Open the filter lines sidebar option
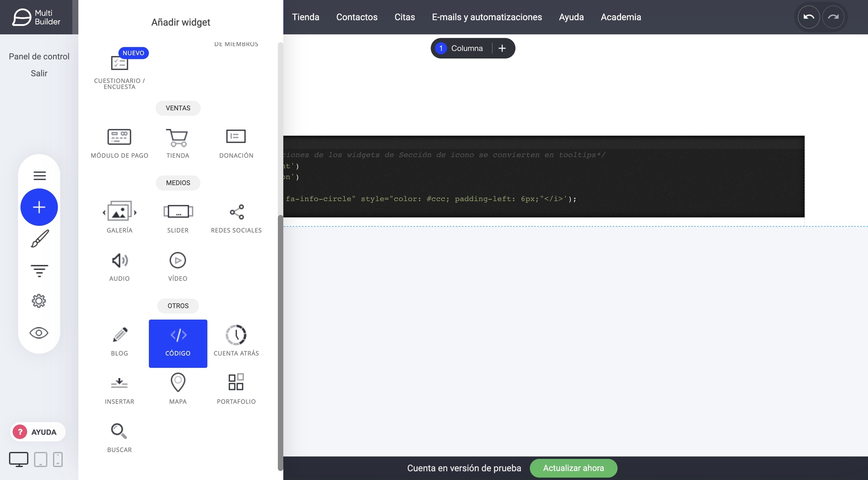The width and height of the screenshot is (868, 480). (x=39, y=270)
